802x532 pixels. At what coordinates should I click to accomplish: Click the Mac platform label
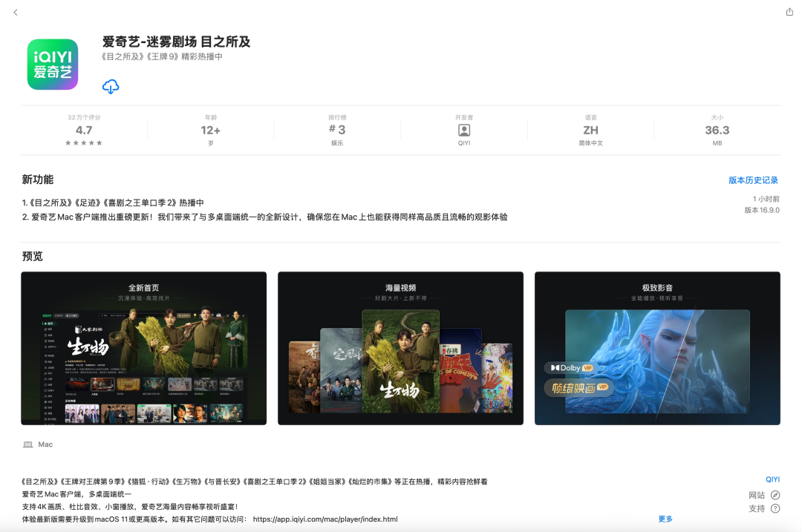pyautogui.click(x=45, y=444)
